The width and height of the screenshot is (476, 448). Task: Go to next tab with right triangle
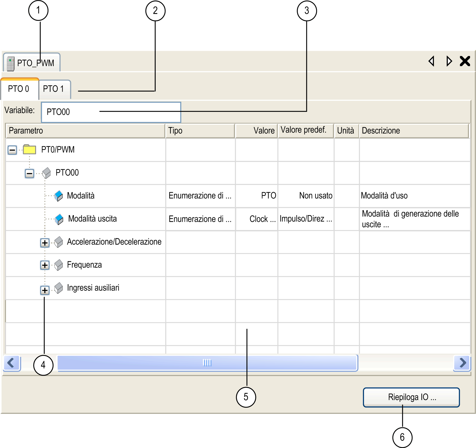click(x=449, y=61)
